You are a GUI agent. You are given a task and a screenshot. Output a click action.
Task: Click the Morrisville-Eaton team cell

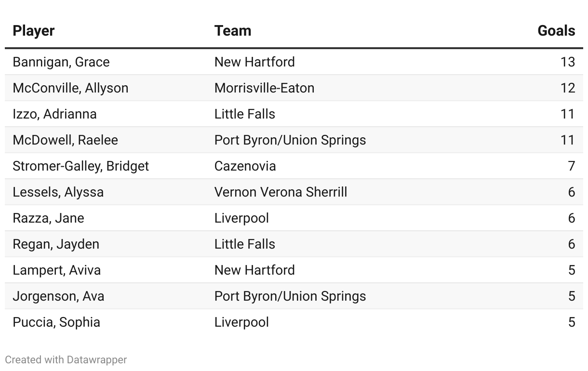(x=264, y=88)
